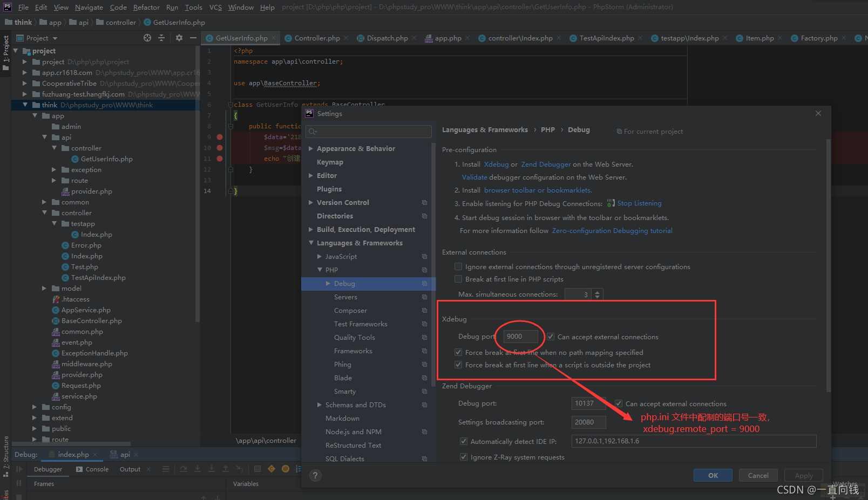Click Pause Program icon in Debug panel
868x500 pixels.
(x=19, y=483)
